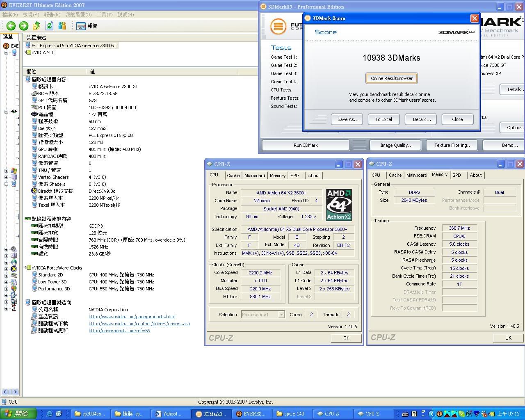
Task: Open the 工具(T) menu in EVEREST
Action: (x=104, y=15)
